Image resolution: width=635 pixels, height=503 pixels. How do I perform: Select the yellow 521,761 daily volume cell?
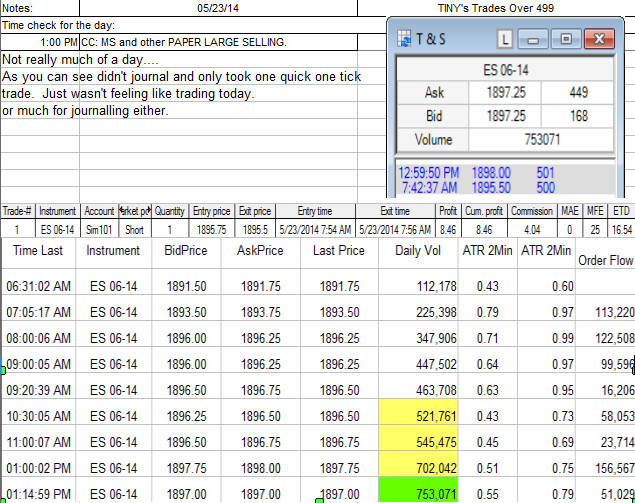418,412
